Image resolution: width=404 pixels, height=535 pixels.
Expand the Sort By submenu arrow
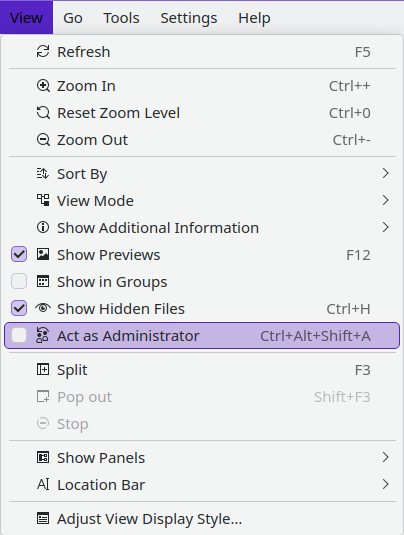point(386,173)
